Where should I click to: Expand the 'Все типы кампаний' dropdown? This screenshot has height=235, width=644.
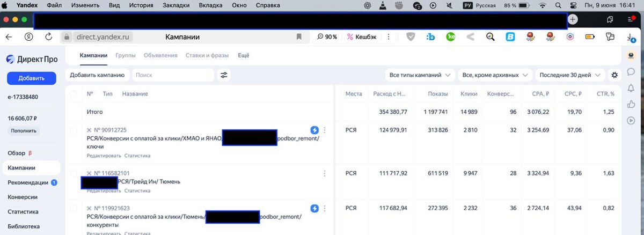(x=420, y=75)
